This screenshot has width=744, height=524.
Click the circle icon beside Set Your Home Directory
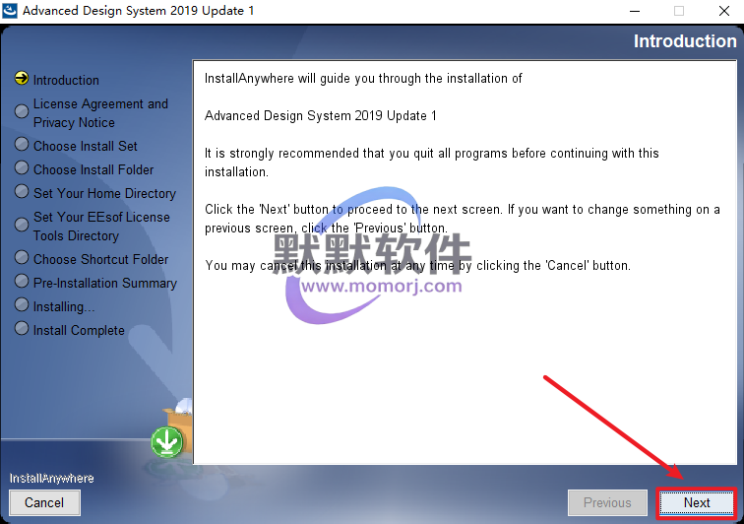pyautogui.click(x=21, y=191)
